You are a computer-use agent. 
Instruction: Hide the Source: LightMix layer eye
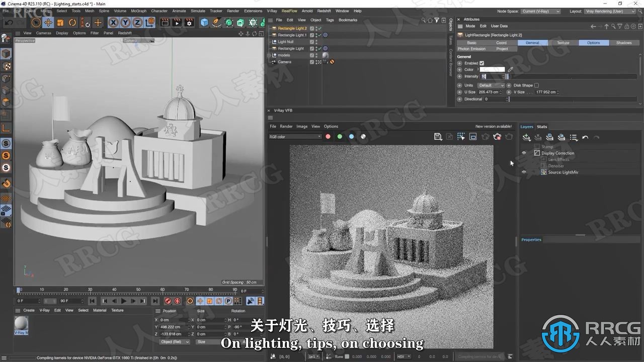tap(524, 172)
